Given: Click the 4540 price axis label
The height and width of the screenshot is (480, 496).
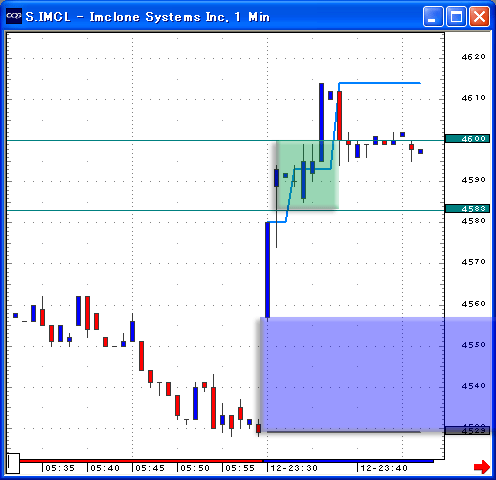Looking at the screenshot, I should 473,386.
